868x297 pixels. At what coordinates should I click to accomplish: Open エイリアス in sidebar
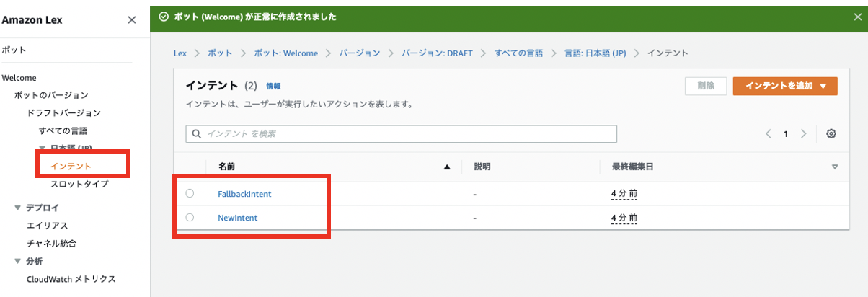[x=47, y=226]
